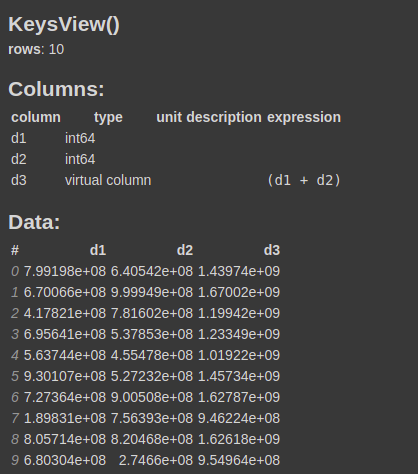Viewport: 418px width, 474px height.
Task: Click row index 9 in Data table
Action: coord(15,460)
